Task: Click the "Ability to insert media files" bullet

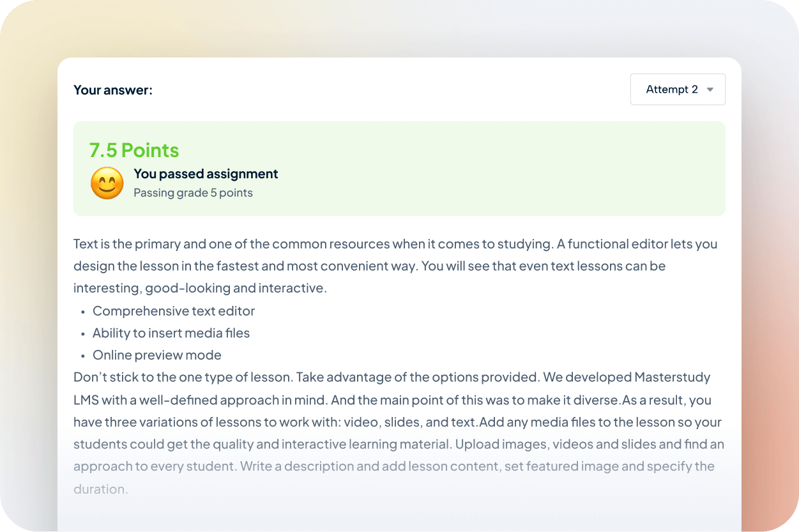Action: (x=171, y=333)
